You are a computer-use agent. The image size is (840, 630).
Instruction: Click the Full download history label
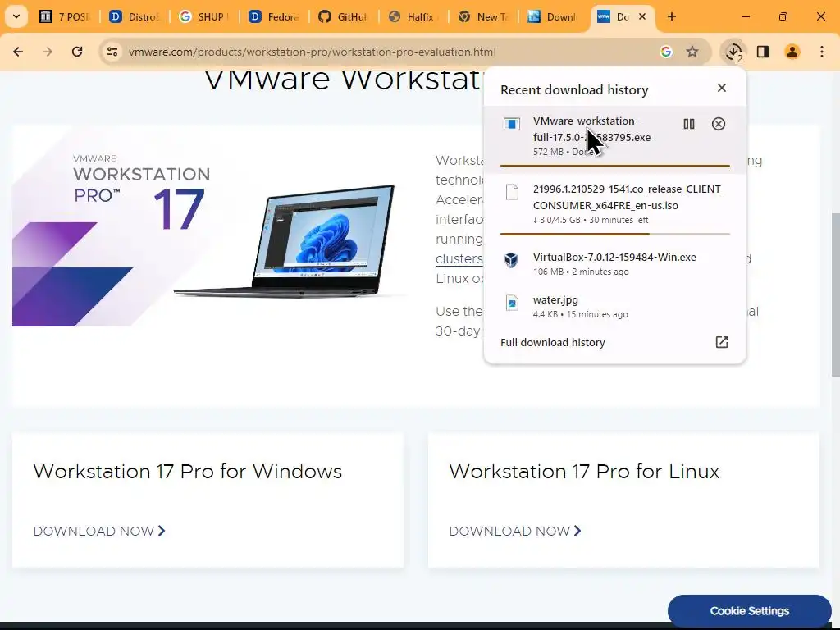552,342
